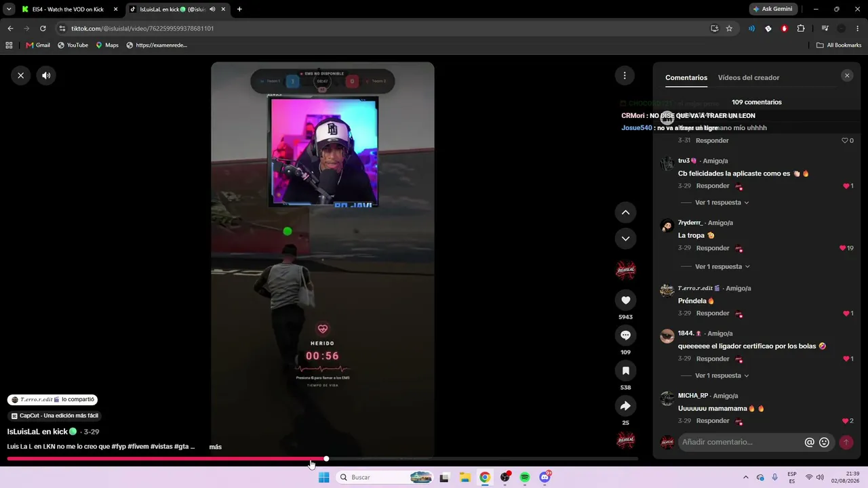Open IsLuisLaL en kick profile name

[42, 432]
